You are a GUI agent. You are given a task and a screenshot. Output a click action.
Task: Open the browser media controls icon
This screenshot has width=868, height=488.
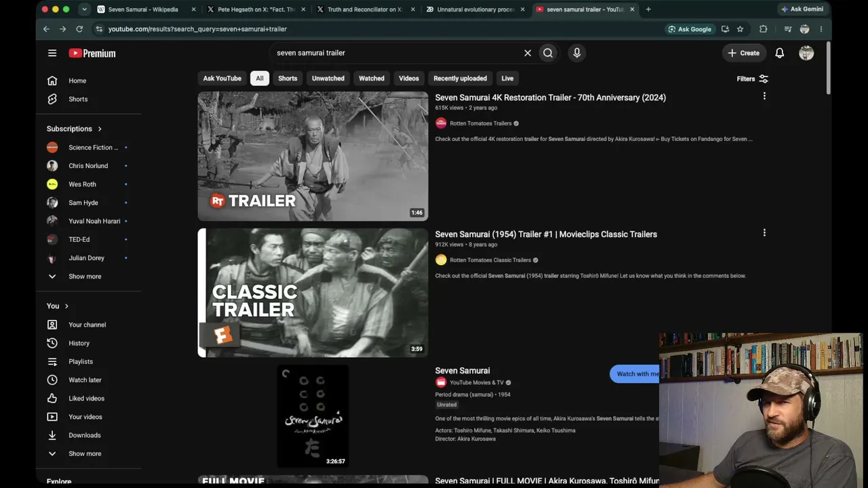coord(787,29)
